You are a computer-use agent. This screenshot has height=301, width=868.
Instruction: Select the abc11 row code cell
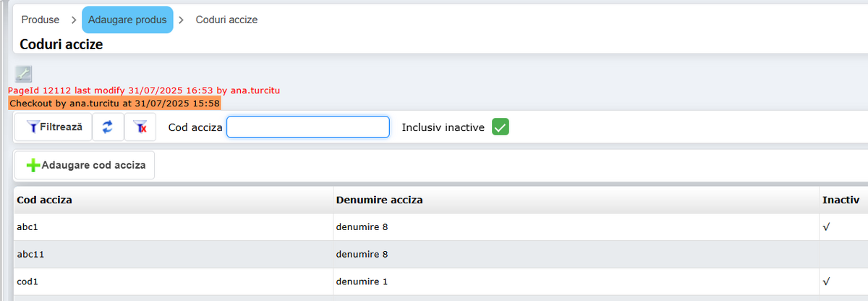(30, 255)
